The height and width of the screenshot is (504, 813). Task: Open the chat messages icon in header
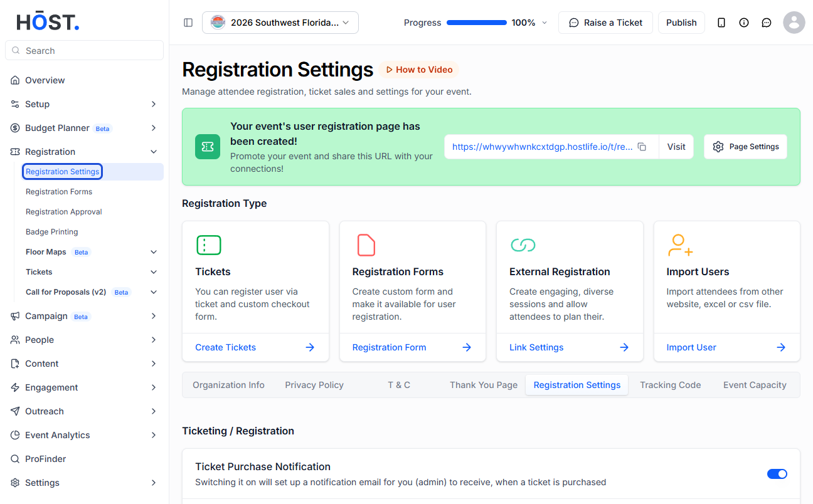point(767,23)
